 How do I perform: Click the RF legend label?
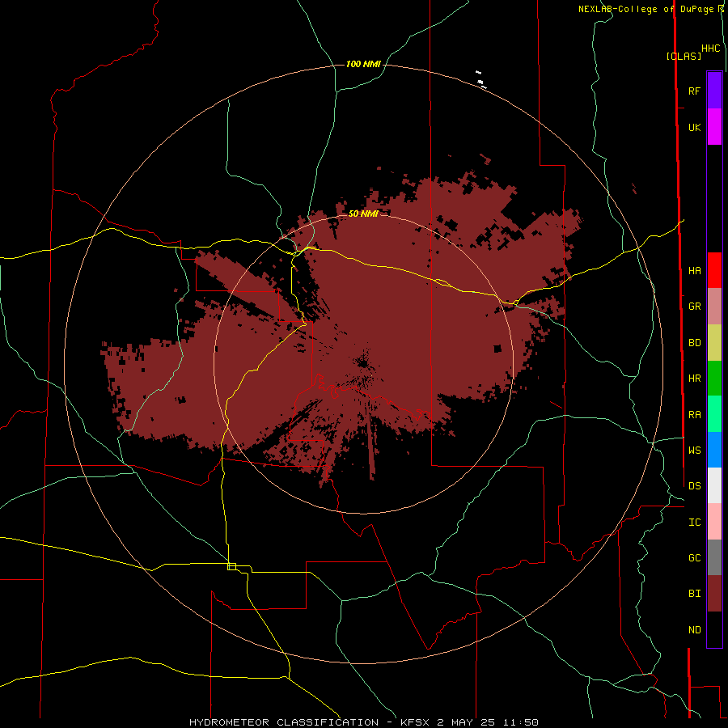(694, 91)
